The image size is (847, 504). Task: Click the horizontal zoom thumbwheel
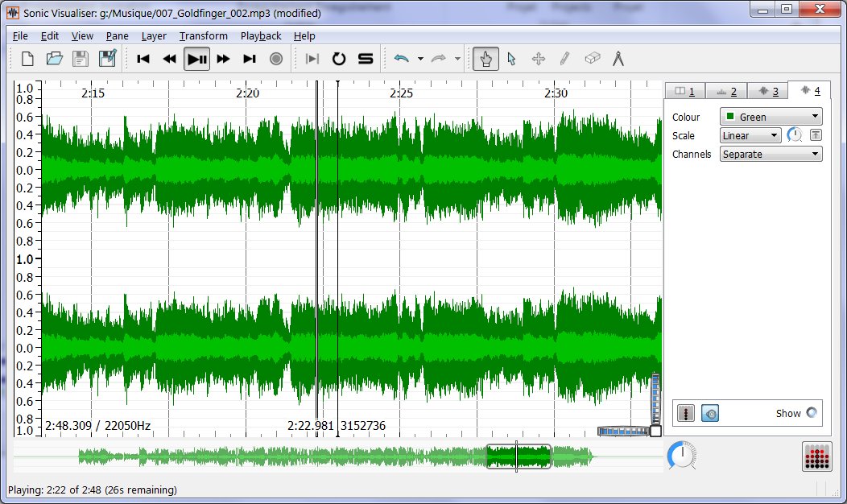point(623,431)
